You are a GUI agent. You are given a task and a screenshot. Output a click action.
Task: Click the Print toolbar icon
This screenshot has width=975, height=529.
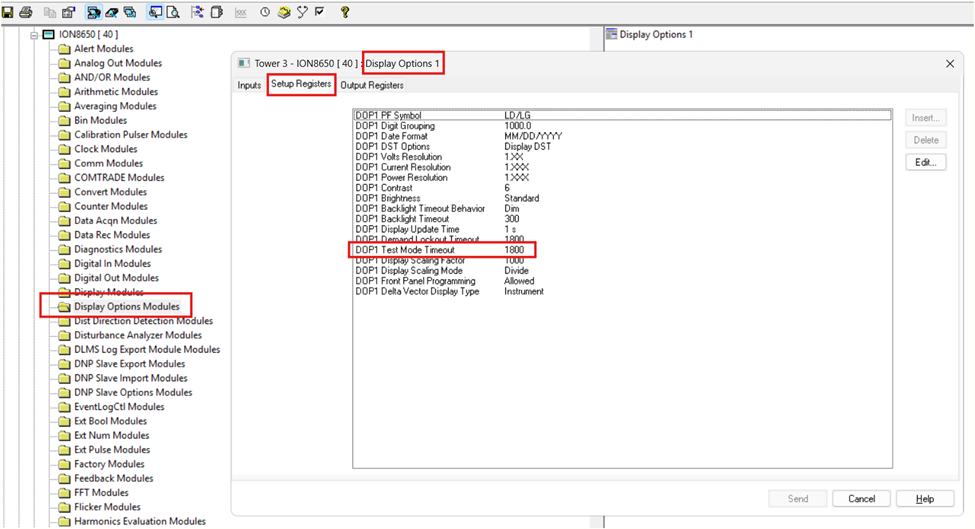tap(26, 12)
